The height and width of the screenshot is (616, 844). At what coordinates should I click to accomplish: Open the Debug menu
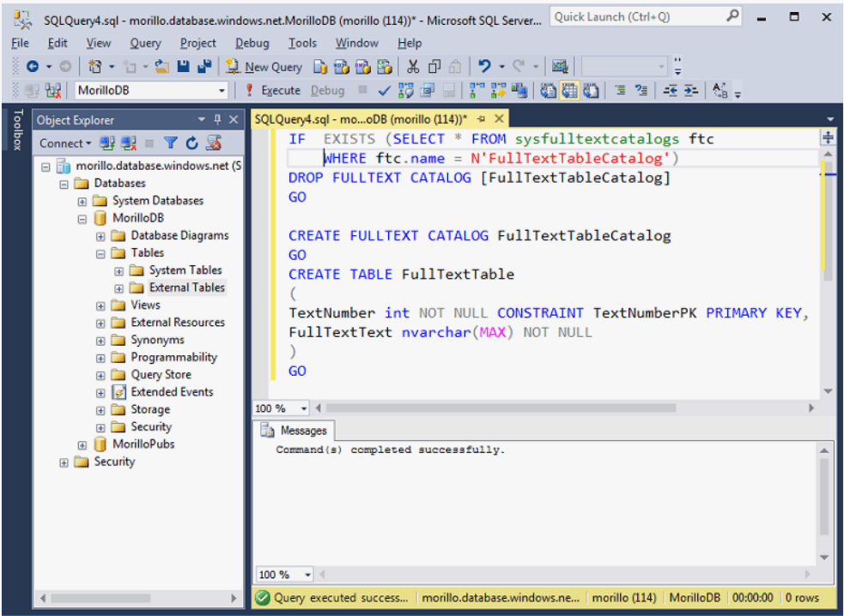(252, 43)
